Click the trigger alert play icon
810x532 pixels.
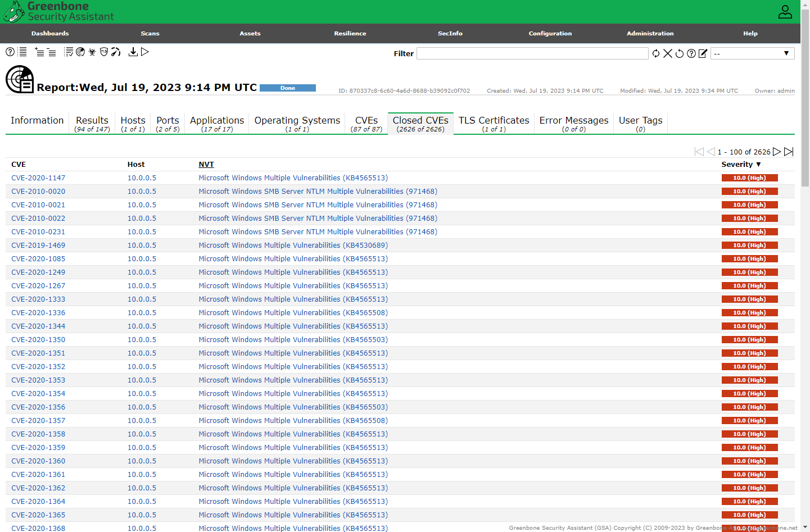145,52
